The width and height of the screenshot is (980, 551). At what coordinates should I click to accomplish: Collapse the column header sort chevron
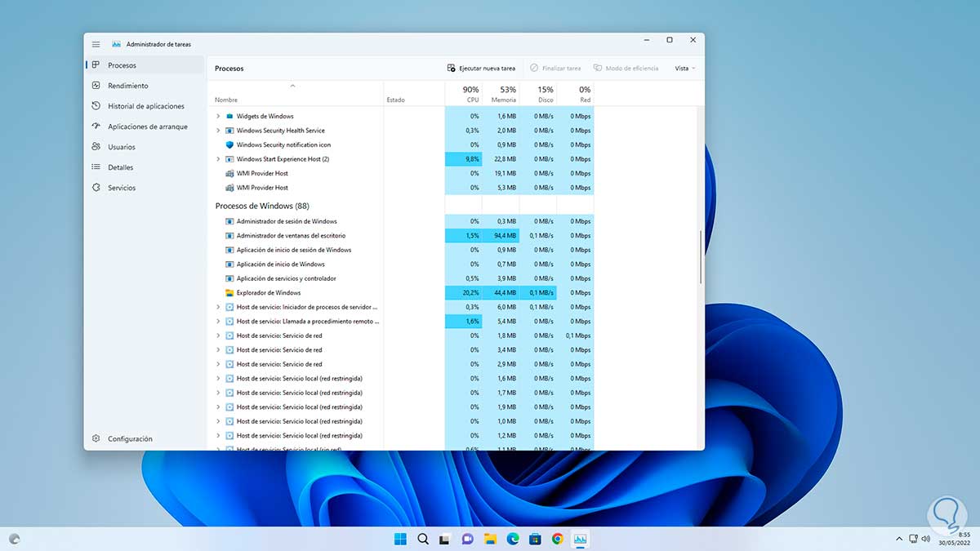(x=292, y=86)
